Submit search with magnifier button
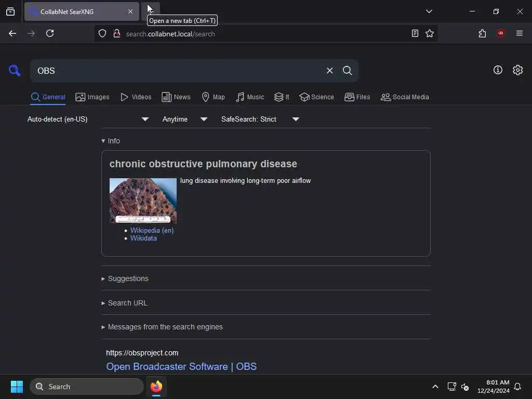This screenshot has width=532, height=399. [347, 71]
